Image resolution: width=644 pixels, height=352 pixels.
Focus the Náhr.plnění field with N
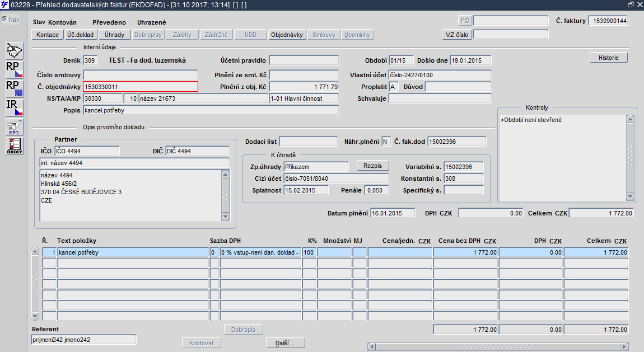[x=386, y=142]
